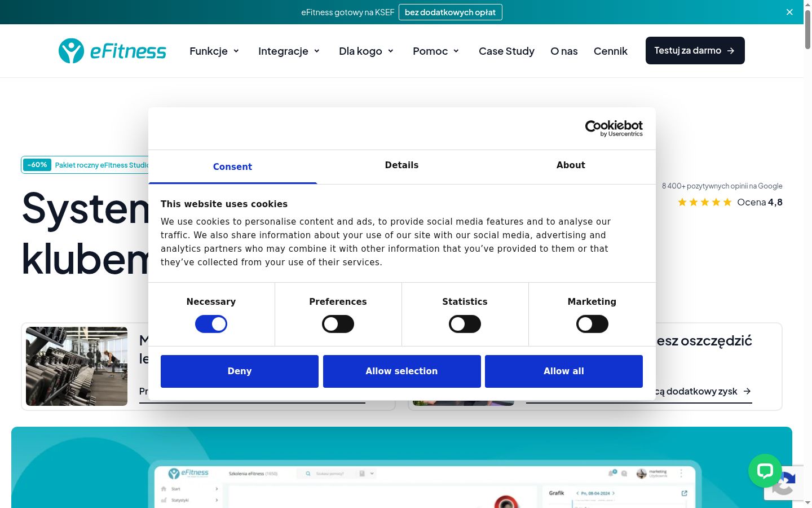Go to Case Study page
The width and height of the screenshot is (812, 508).
pos(506,51)
